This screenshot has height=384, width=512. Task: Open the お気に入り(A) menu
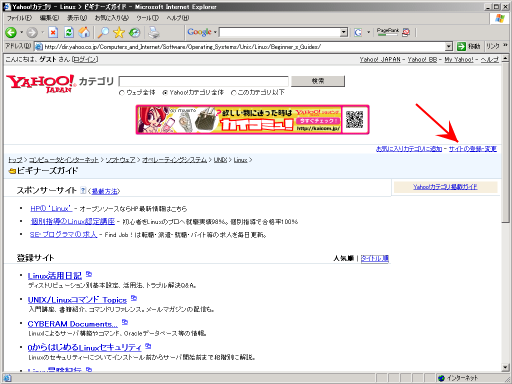(x=112, y=18)
